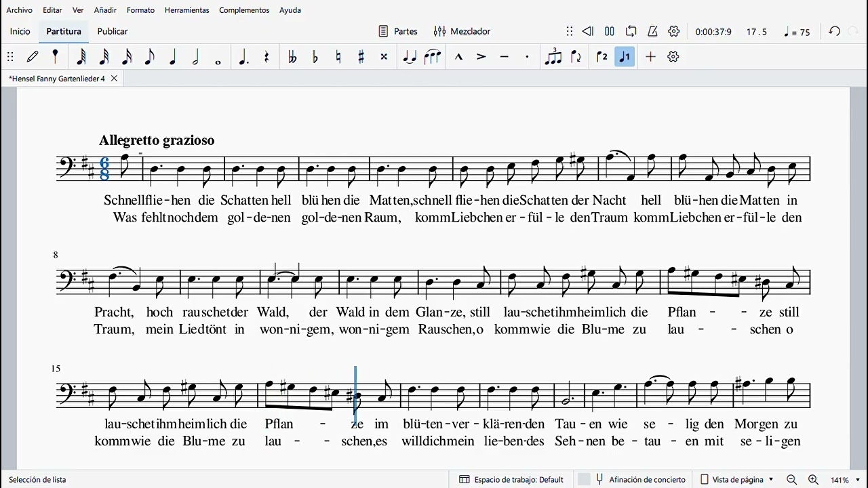Open playback settings gear
Viewport: 868px width, 488px height.
pos(674,31)
